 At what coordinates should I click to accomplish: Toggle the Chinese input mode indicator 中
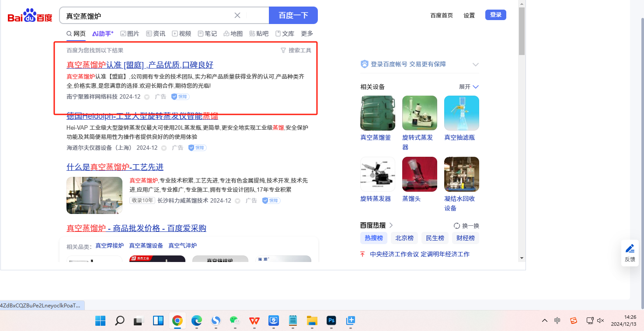tap(557, 321)
